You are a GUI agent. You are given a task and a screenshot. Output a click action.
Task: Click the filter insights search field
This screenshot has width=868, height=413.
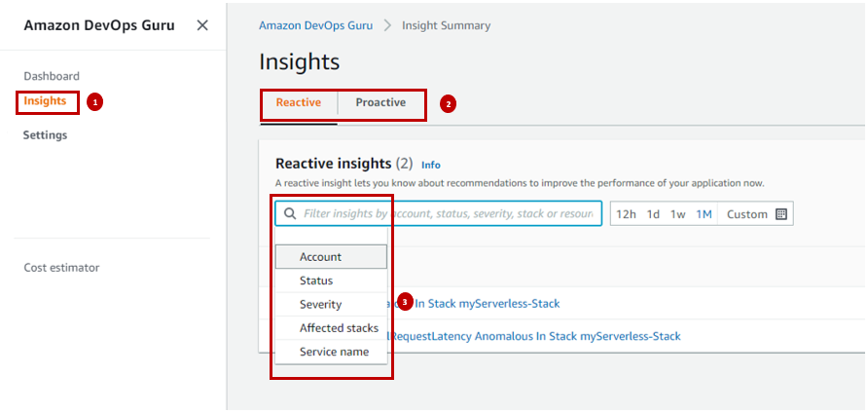[439, 213]
